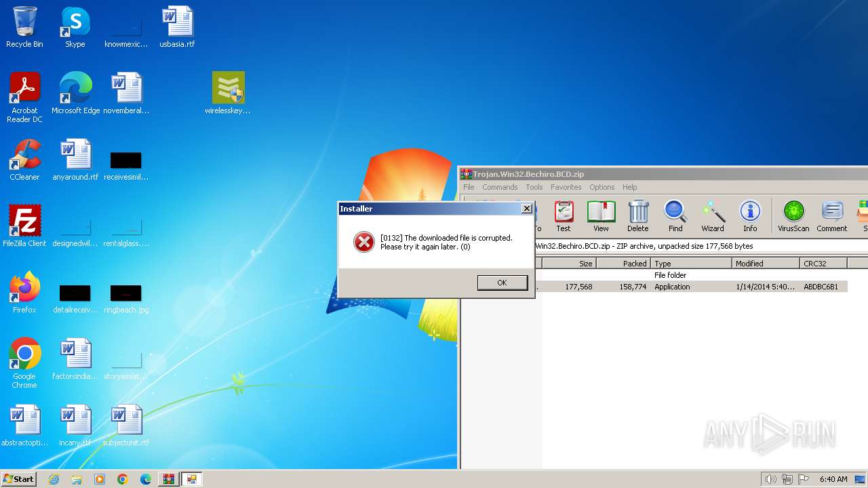Select the wirelesskey... desktop icon
Screen dimensions: 868x488
point(228,94)
